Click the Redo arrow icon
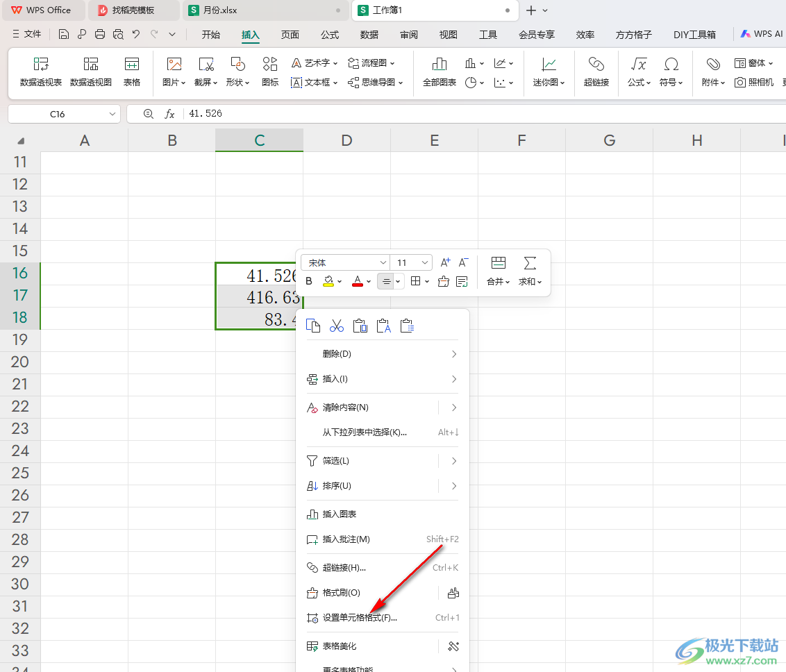The height and width of the screenshot is (672, 786). (x=154, y=34)
